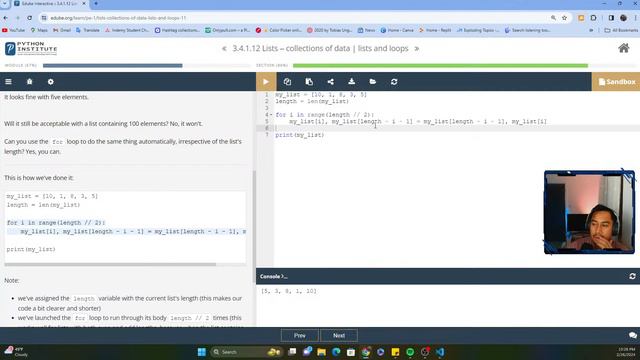Click the browser forward arrow

coord(18,18)
